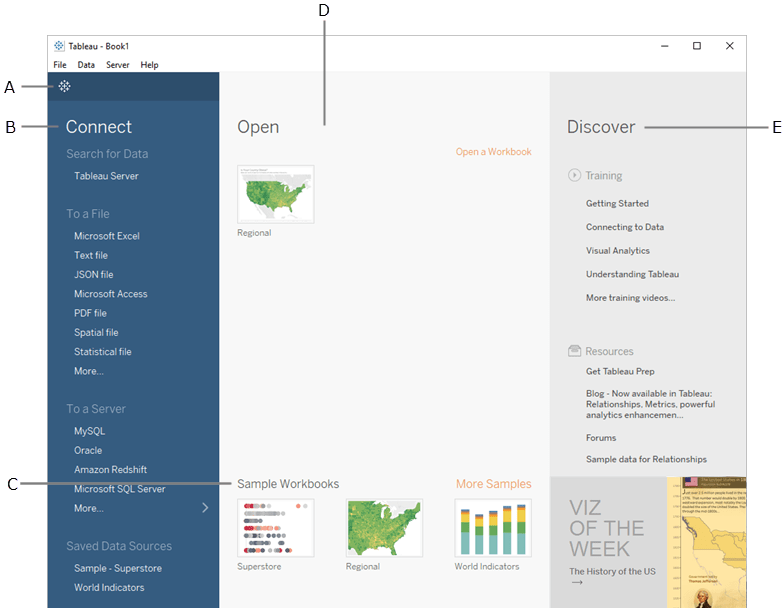
Task: Click the More Samples link
Action: click(493, 484)
